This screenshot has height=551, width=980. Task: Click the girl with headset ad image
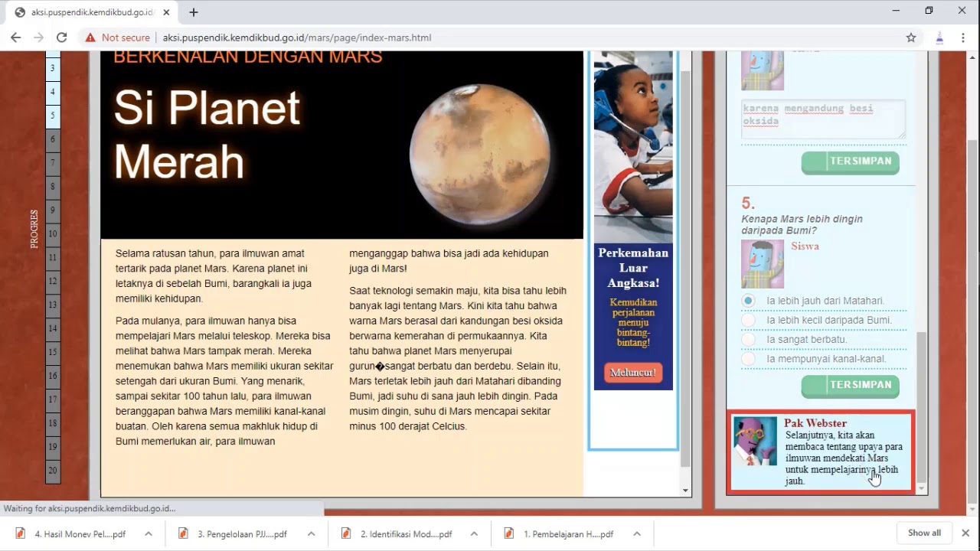[x=633, y=147]
